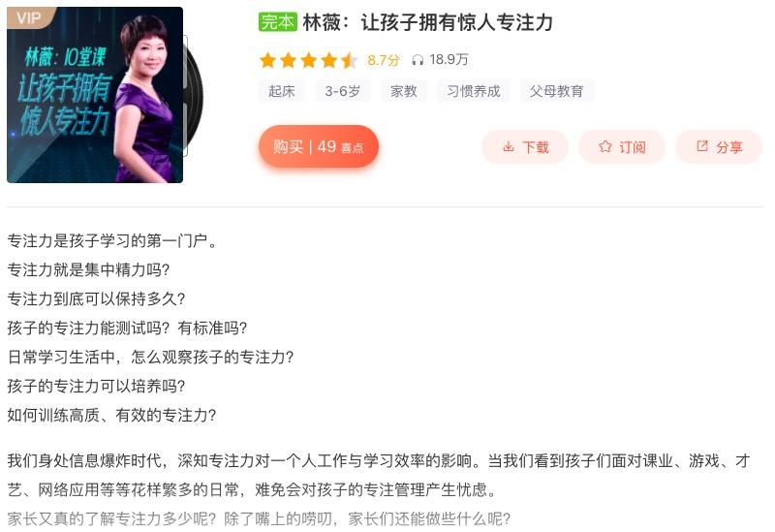Screen dimensions: 775x532
Task: Click the first rating star
Action: click(x=268, y=60)
